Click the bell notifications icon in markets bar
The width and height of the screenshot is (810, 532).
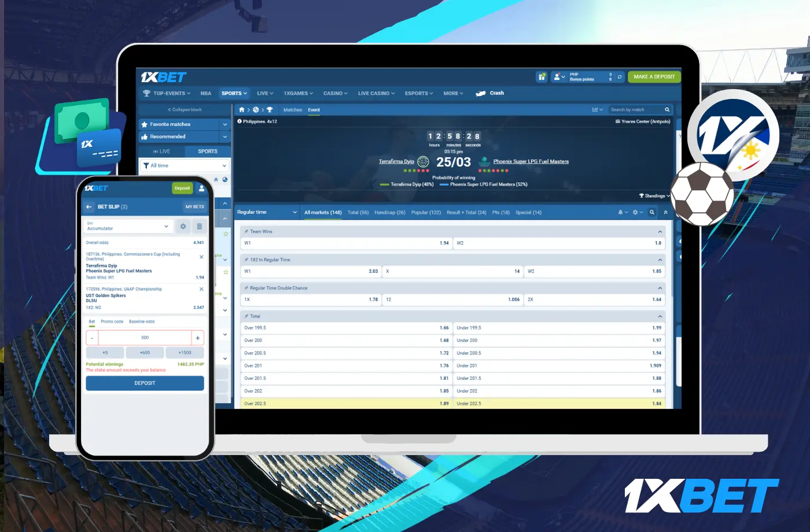622,212
